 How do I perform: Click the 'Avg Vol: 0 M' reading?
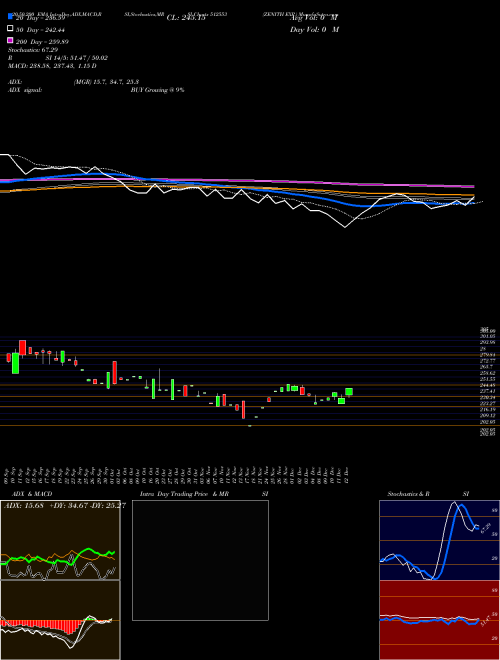pyautogui.click(x=314, y=18)
